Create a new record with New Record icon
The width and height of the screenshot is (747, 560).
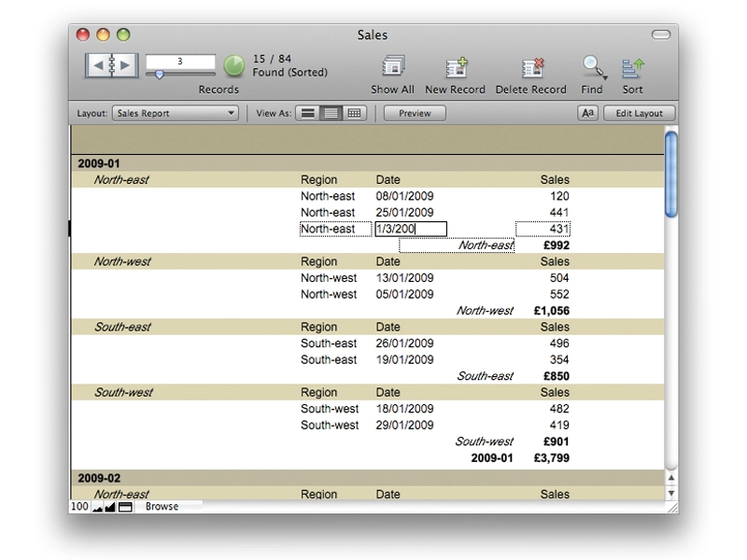(457, 67)
